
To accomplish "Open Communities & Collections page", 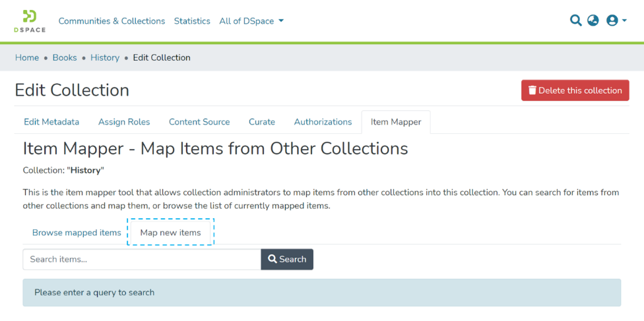I will [x=112, y=21].
